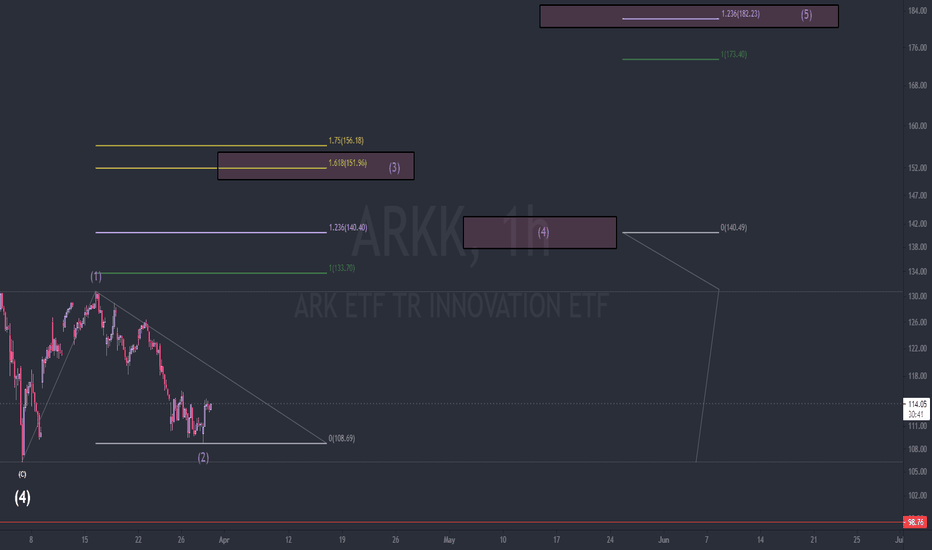The width and height of the screenshot is (932, 550).
Task: Click the bar countdown timer 30:41
Action: 917,414
